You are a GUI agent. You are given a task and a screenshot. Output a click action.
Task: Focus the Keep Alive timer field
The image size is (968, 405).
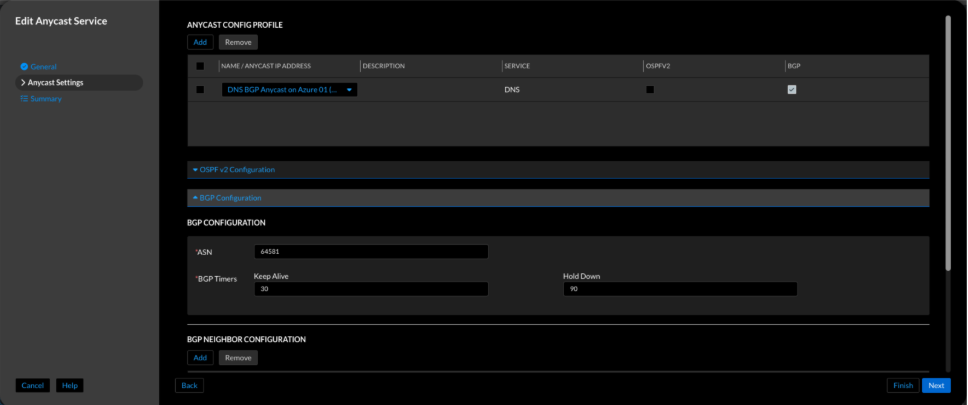370,289
